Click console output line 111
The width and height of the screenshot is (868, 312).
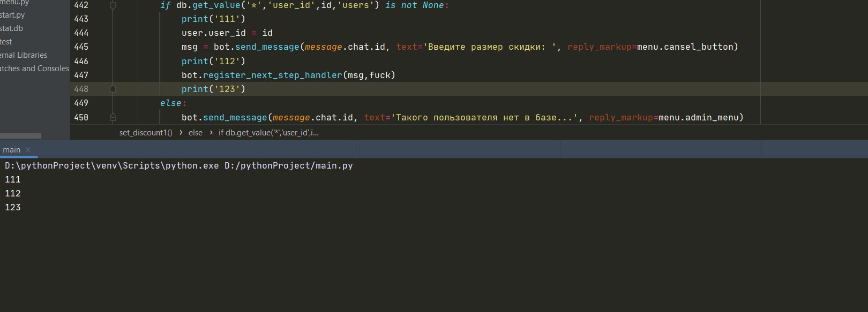[13, 180]
